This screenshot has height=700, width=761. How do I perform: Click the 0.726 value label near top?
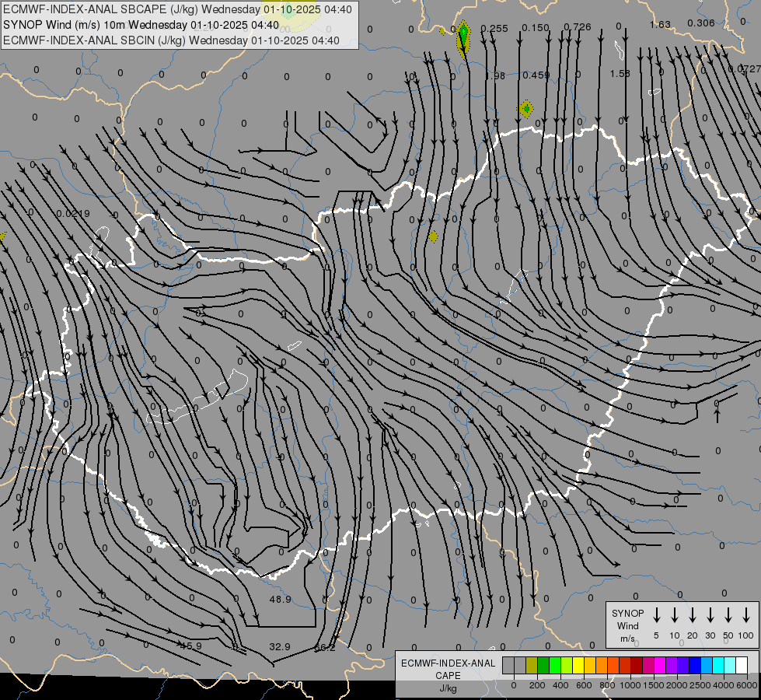click(577, 27)
